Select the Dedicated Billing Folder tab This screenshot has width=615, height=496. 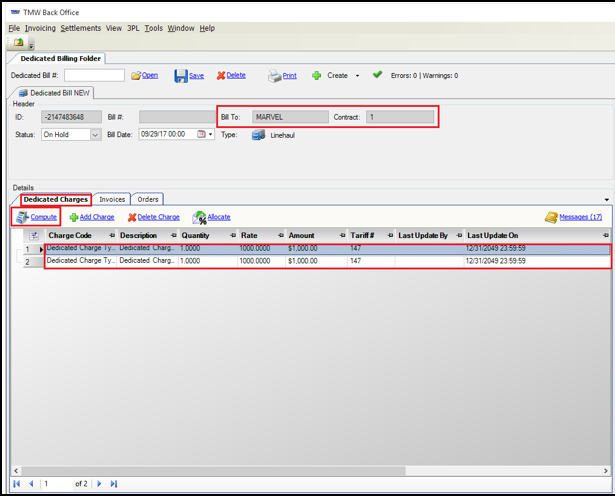coord(60,58)
